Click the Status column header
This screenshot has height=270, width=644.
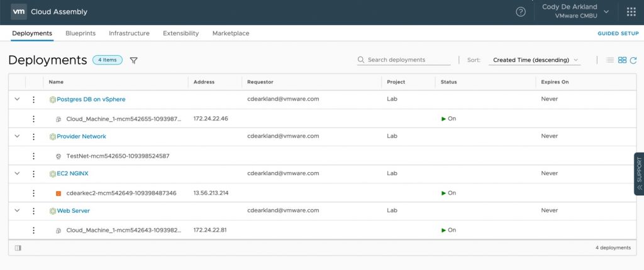tap(448, 82)
